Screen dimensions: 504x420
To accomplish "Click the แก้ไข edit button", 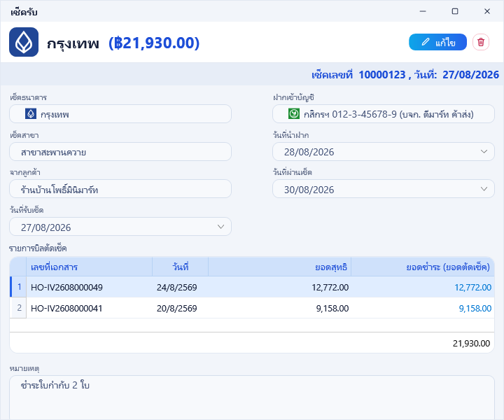I will pos(437,42).
